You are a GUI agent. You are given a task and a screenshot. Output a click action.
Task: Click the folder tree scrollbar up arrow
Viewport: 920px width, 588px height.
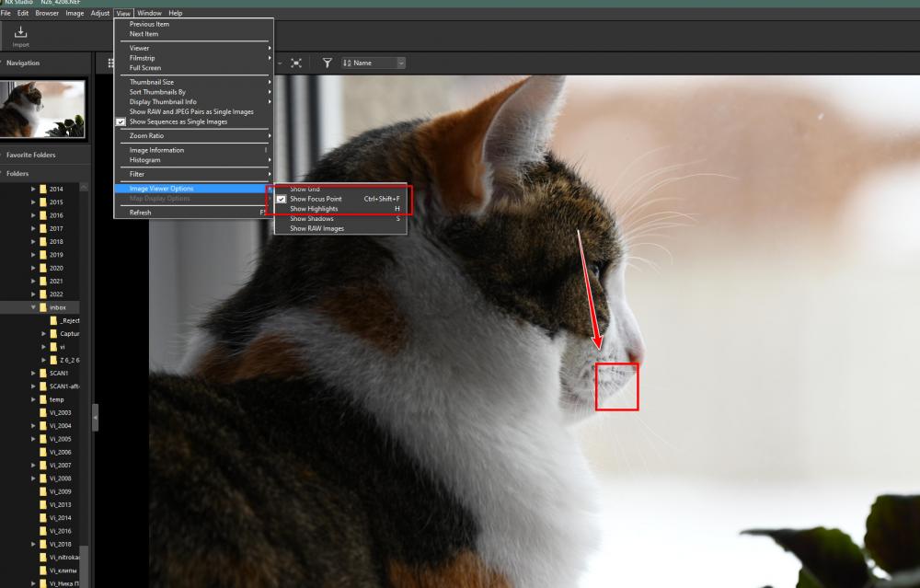[84, 187]
